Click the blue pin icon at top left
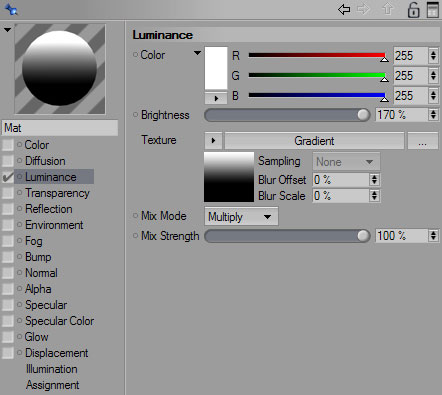The width and height of the screenshot is (442, 395). [x=11, y=9]
